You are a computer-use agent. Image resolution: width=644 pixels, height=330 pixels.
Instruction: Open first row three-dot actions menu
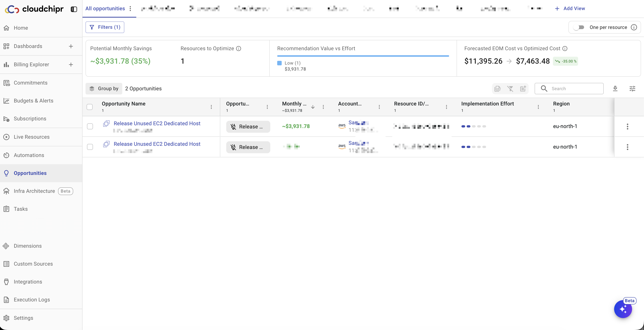click(627, 126)
